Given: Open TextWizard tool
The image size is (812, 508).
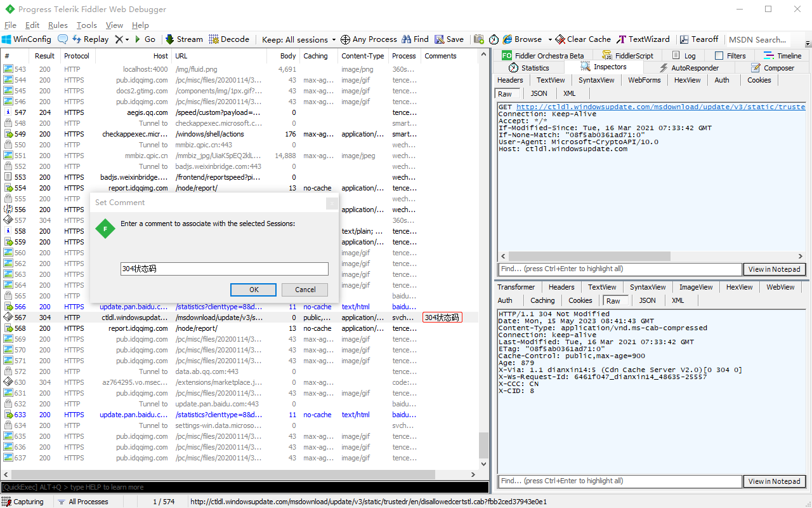Looking at the screenshot, I should (x=643, y=39).
